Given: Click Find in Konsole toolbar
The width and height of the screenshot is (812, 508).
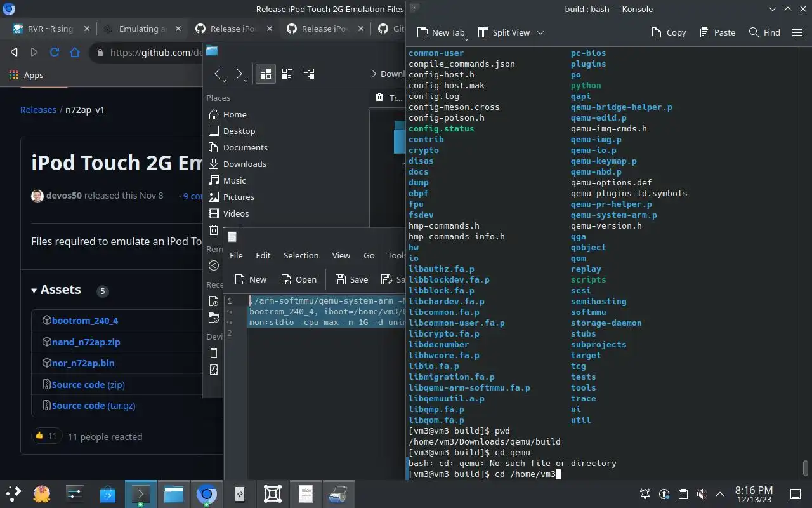Looking at the screenshot, I should pyautogui.click(x=764, y=32).
